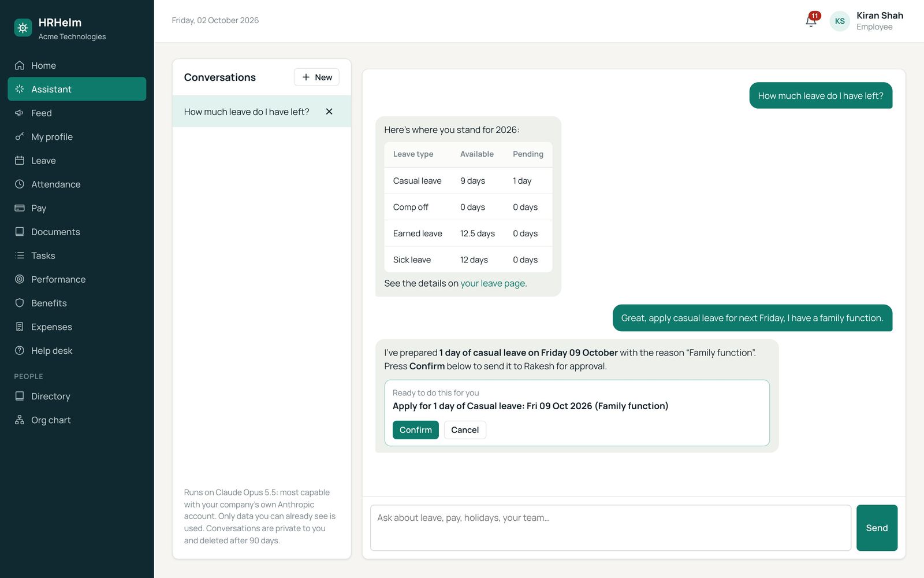The image size is (924, 578).
Task: Click the 'Sick leave' table row label
Action: 412,260
